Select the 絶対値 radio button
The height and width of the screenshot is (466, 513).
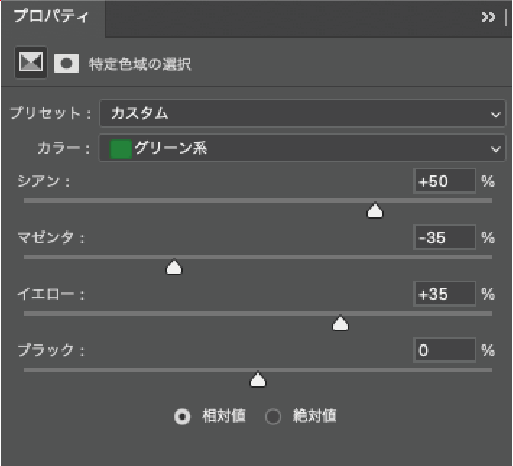pyautogui.click(x=273, y=416)
